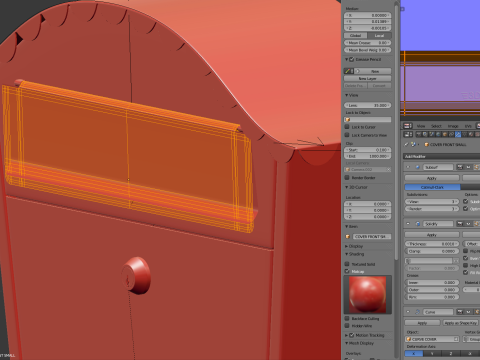This screenshot has height=360, width=480.
Task: Open the Render Layers properties tab
Action: pos(425,134)
